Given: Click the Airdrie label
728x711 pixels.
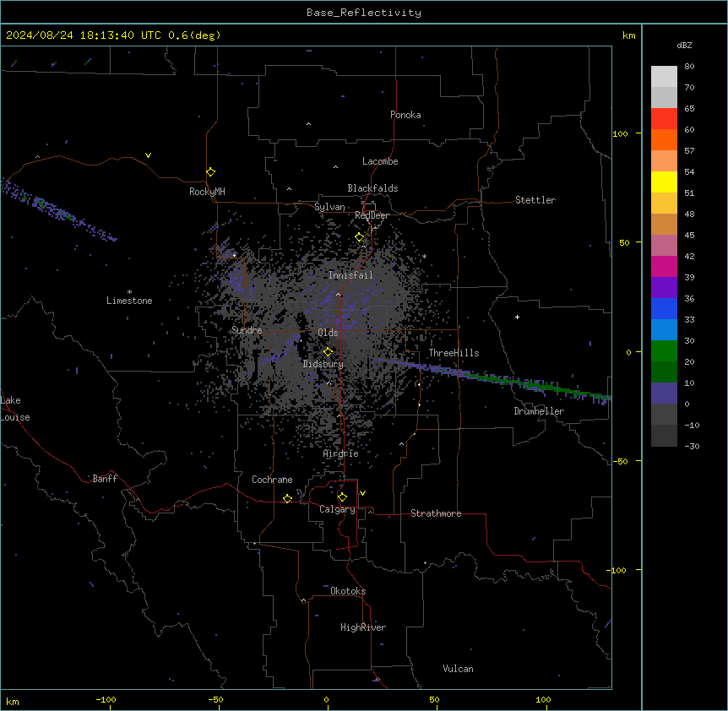Looking at the screenshot, I should click(x=341, y=453).
